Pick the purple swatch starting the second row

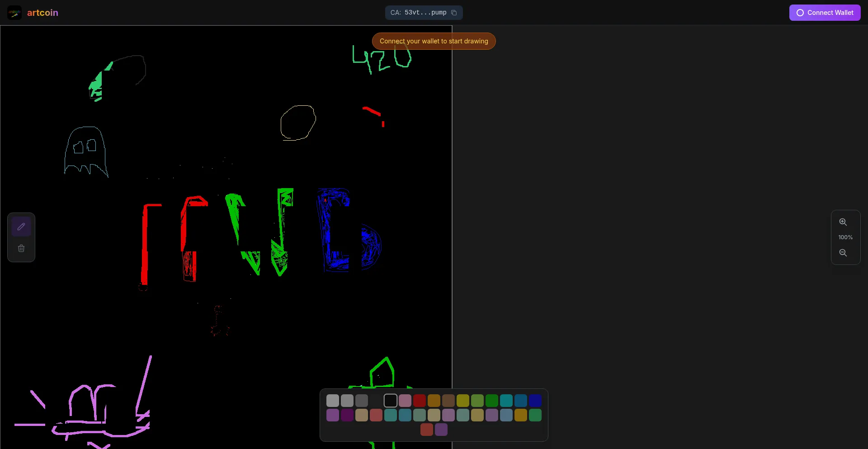pos(333,415)
